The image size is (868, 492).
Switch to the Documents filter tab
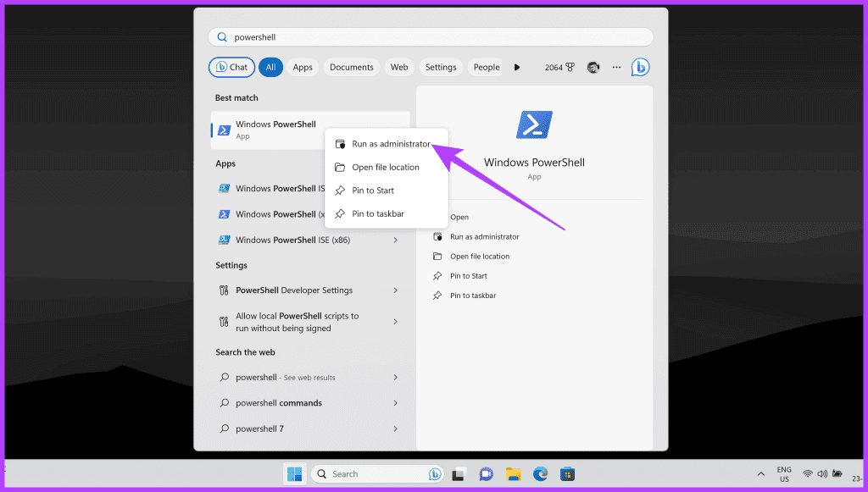352,67
